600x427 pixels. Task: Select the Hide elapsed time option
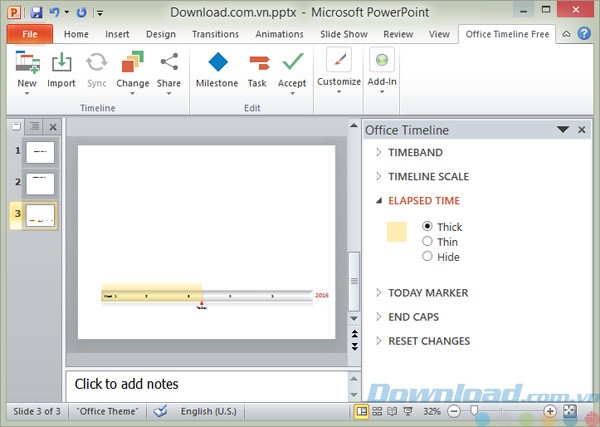pos(428,256)
